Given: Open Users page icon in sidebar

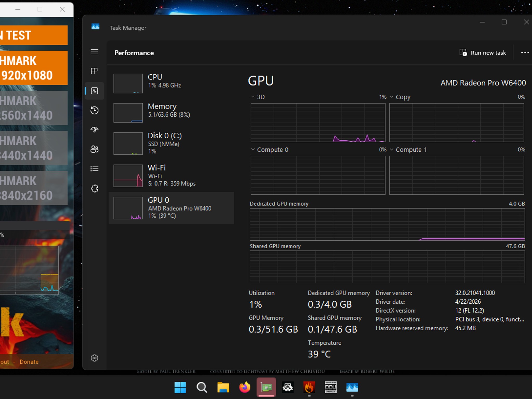Looking at the screenshot, I should click(94, 149).
